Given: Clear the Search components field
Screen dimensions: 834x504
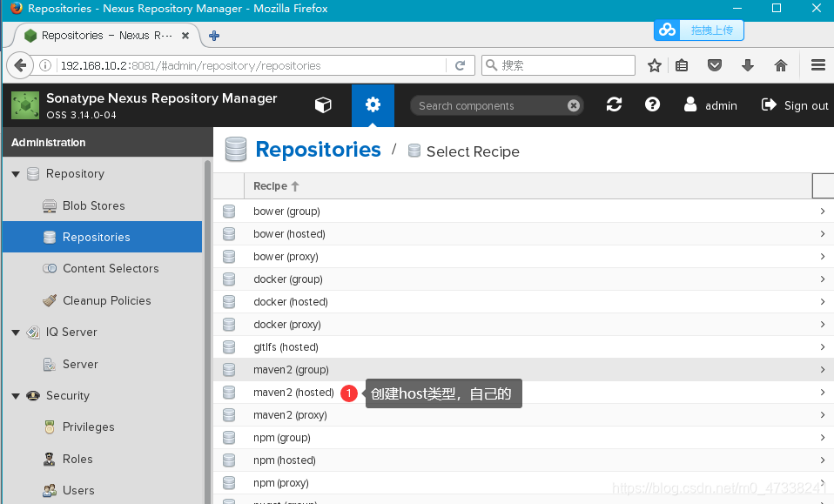Looking at the screenshot, I should click(573, 105).
